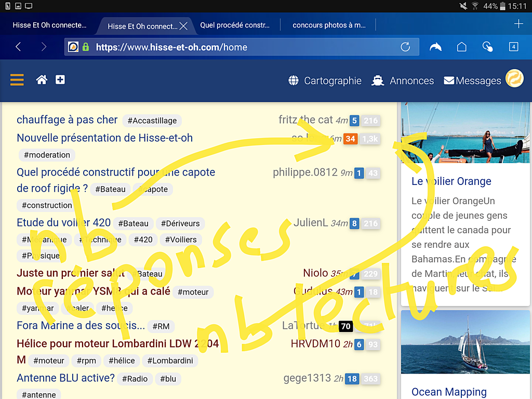Select the #Lombardini tag

[x=170, y=361]
